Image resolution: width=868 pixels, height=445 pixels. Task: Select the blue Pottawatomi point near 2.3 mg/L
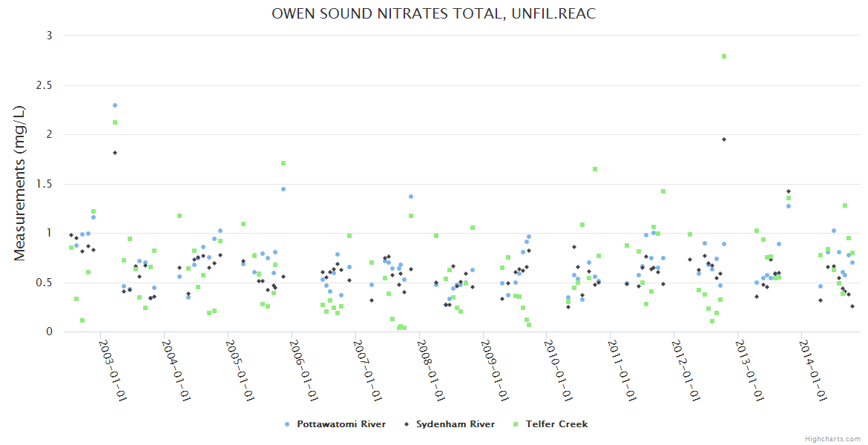click(x=115, y=105)
